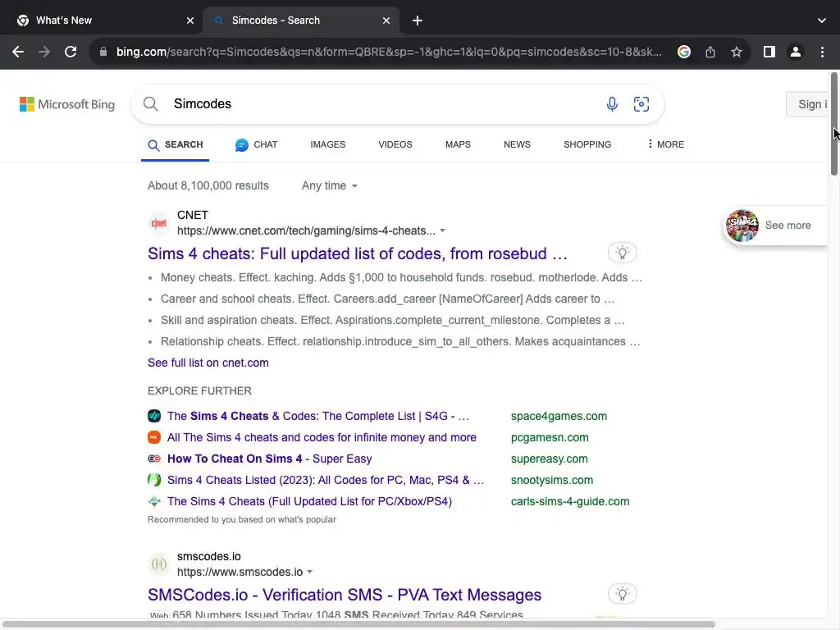Screen dimensions: 840x630
Task: Open visual search camera icon
Action: (641, 104)
